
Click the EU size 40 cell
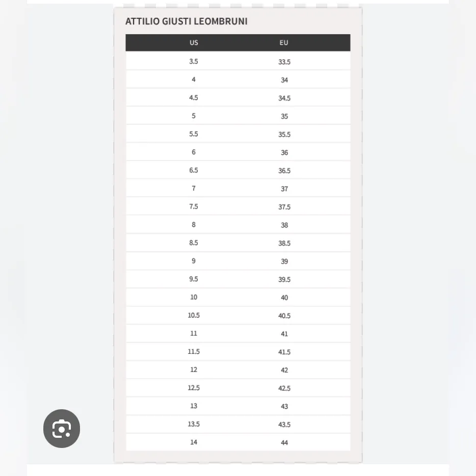pyautogui.click(x=284, y=298)
